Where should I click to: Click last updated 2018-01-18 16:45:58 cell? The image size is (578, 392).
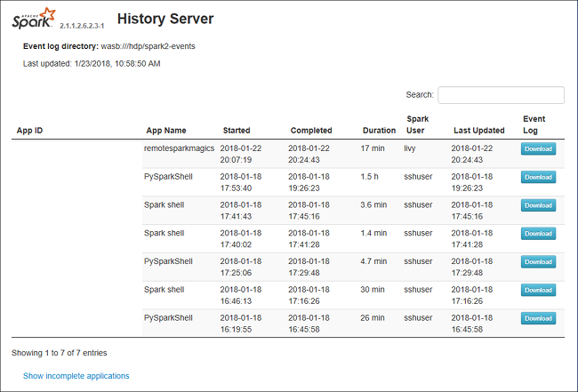[x=472, y=324]
